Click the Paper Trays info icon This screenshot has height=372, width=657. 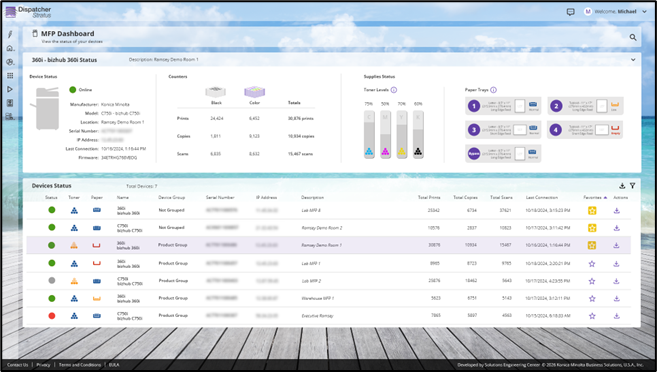tap(494, 90)
